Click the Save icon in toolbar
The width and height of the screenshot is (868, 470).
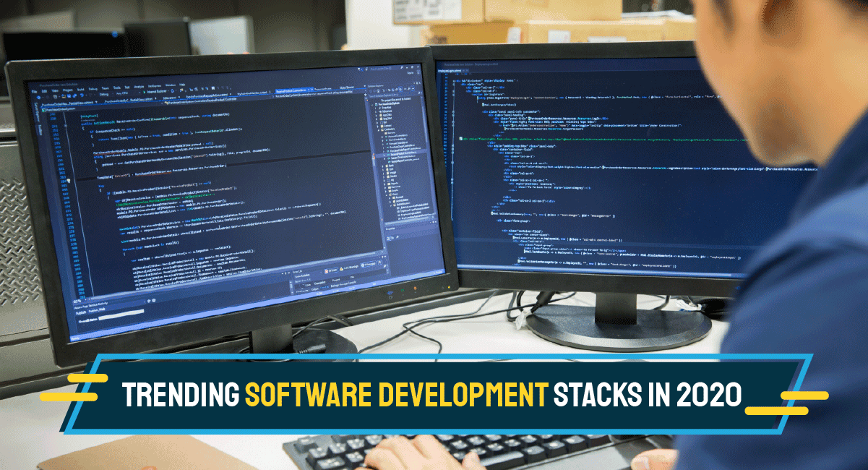tap(69, 95)
